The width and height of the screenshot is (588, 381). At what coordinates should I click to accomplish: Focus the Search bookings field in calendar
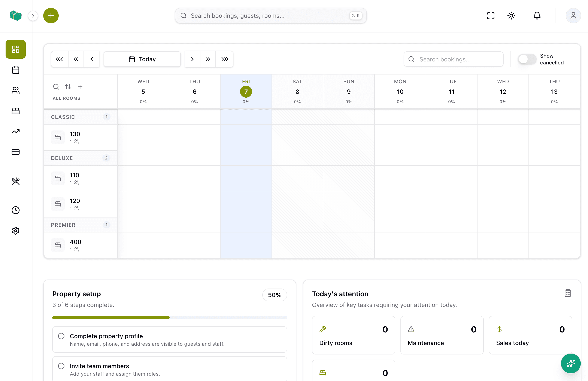(453, 59)
